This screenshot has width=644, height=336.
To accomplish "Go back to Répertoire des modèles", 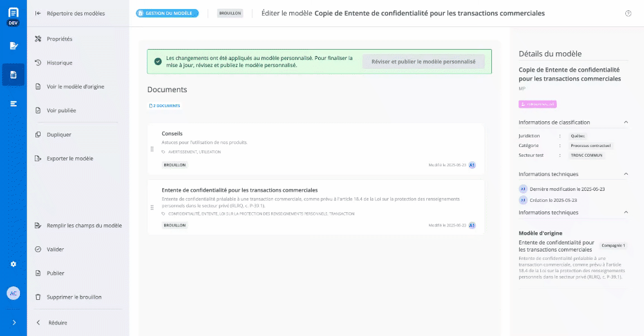I will tap(75, 13).
